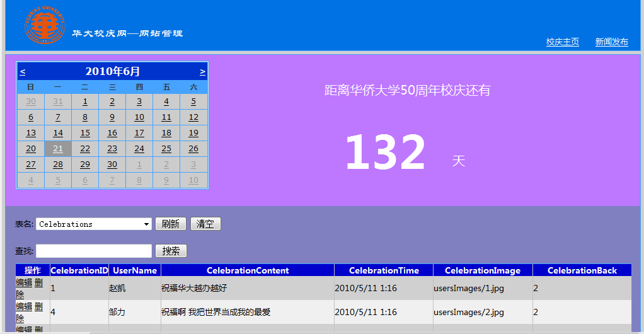Viewport: 644px width, 334px height.
Task: Open the 校庆主页 link
Action: (x=562, y=42)
